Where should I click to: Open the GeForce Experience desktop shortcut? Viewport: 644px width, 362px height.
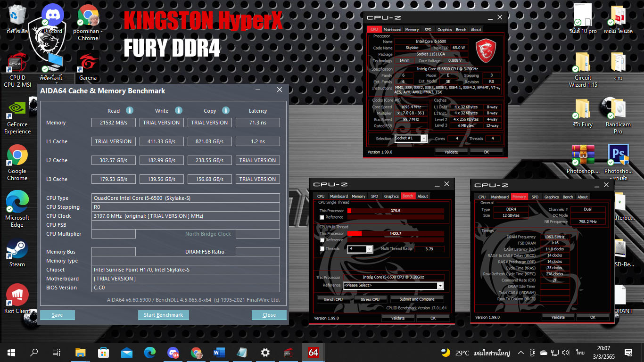(x=17, y=117)
